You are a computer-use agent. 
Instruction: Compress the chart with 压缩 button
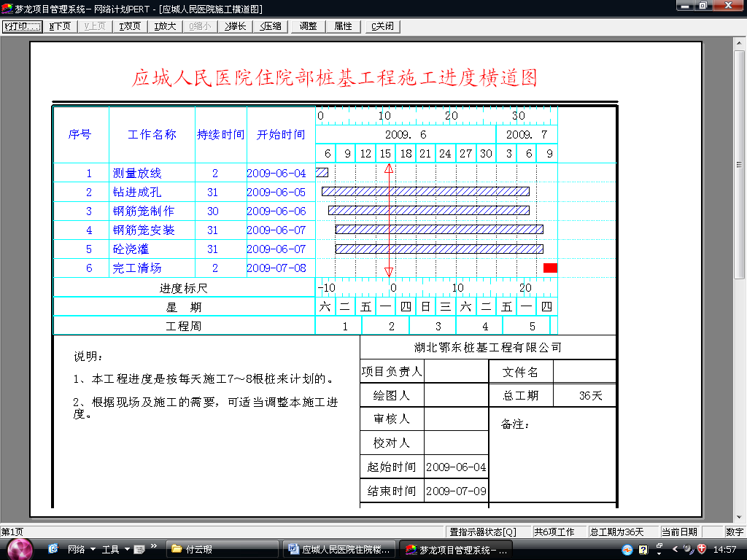pyautogui.click(x=271, y=26)
